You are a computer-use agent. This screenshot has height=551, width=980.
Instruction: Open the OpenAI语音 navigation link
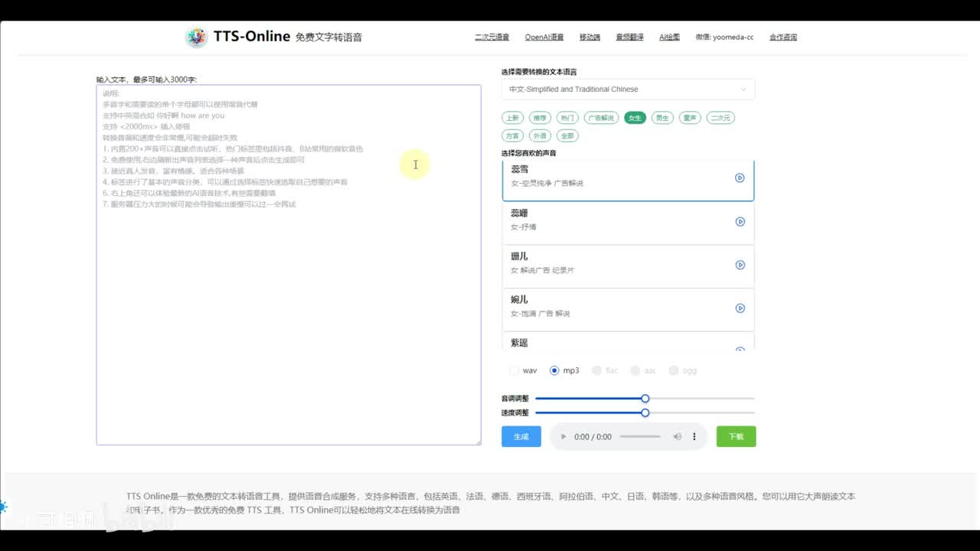click(544, 37)
